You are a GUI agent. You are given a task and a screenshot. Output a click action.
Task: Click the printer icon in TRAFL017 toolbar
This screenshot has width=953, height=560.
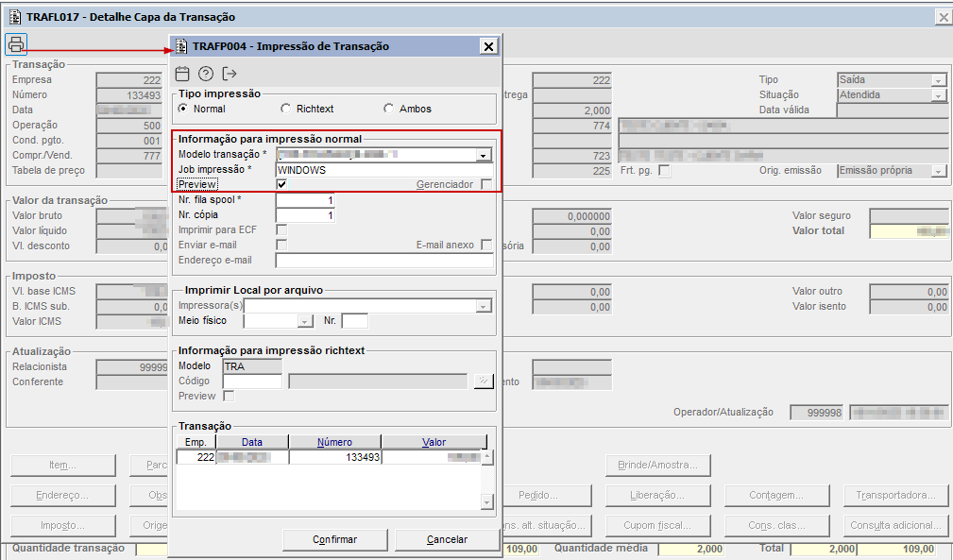click(x=16, y=44)
